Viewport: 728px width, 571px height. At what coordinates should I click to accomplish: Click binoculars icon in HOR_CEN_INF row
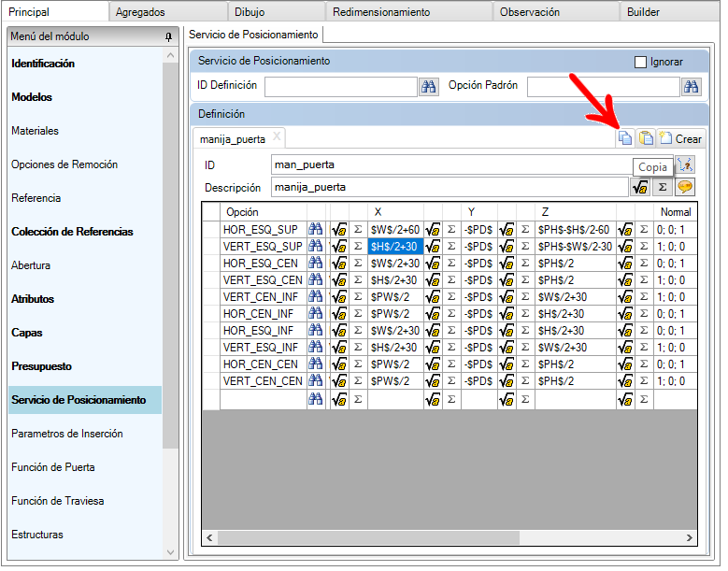[316, 313]
